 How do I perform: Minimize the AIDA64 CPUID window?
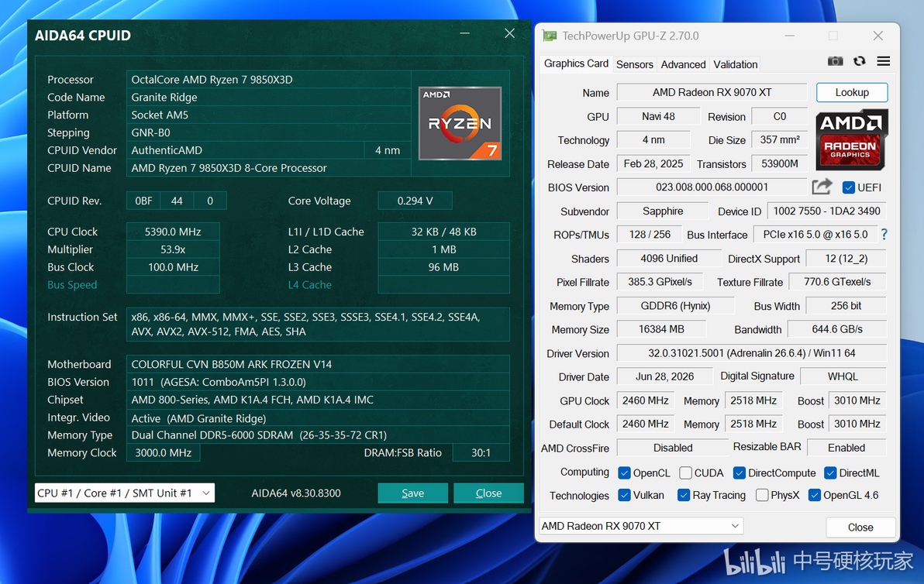(x=465, y=33)
